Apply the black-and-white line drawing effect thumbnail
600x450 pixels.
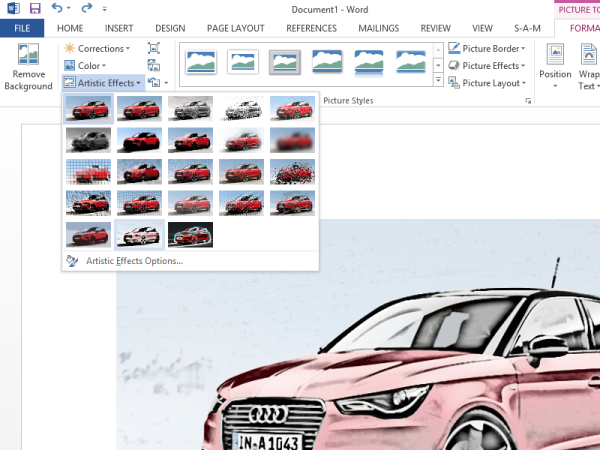coord(241,109)
